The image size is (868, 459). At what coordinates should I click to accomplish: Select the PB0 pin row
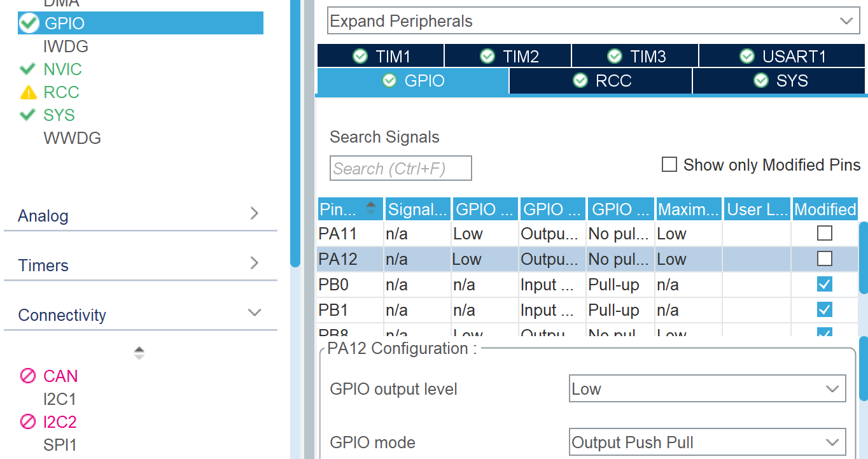pos(587,285)
